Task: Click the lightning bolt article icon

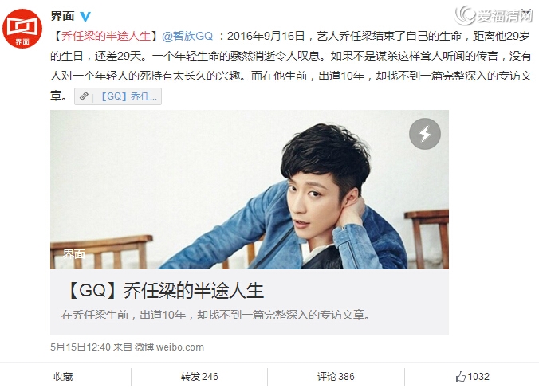Action: 425,134
